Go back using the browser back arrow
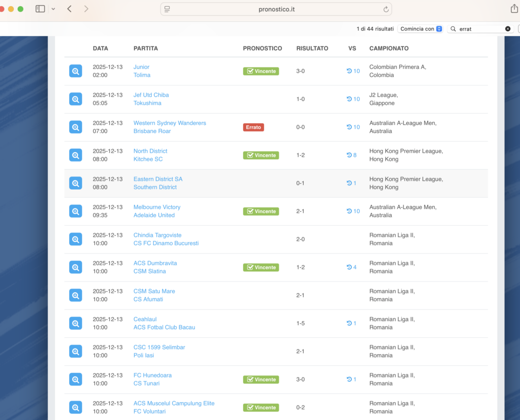This screenshot has height=420, width=520. click(x=70, y=9)
